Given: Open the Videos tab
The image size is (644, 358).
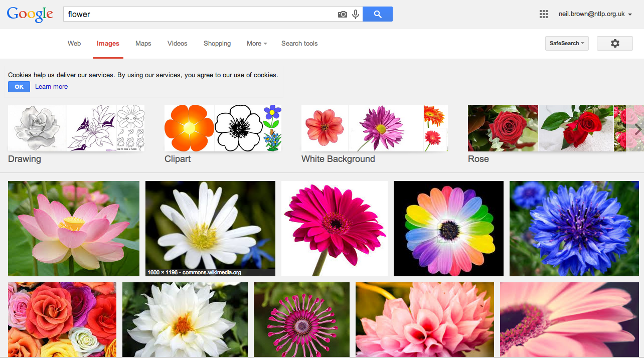Looking at the screenshot, I should [x=177, y=44].
